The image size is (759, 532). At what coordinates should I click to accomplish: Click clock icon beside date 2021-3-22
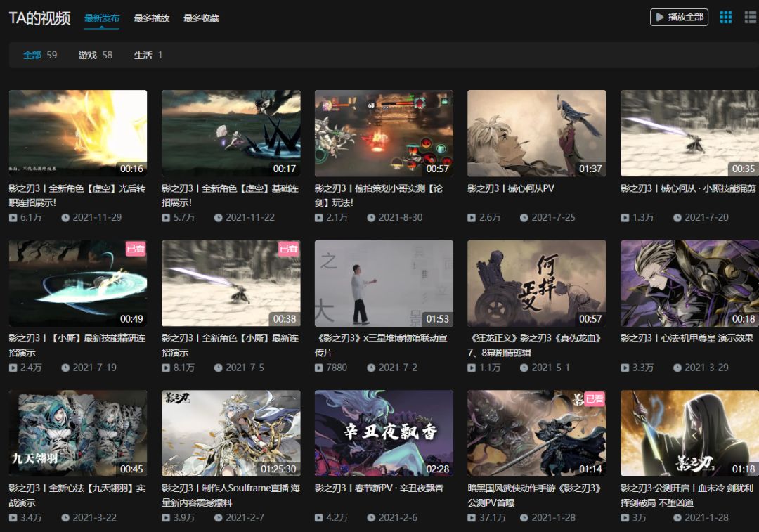pyautogui.click(x=65, y=518)
